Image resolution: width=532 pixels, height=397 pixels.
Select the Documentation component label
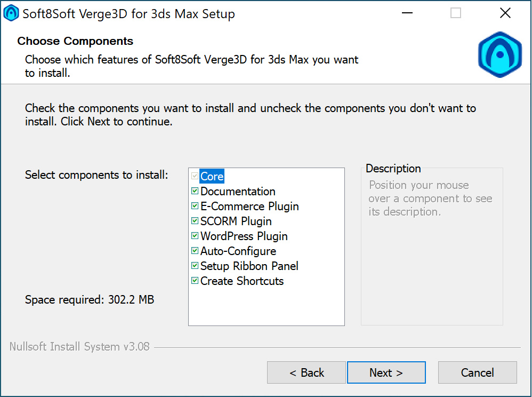pos(238,191)
